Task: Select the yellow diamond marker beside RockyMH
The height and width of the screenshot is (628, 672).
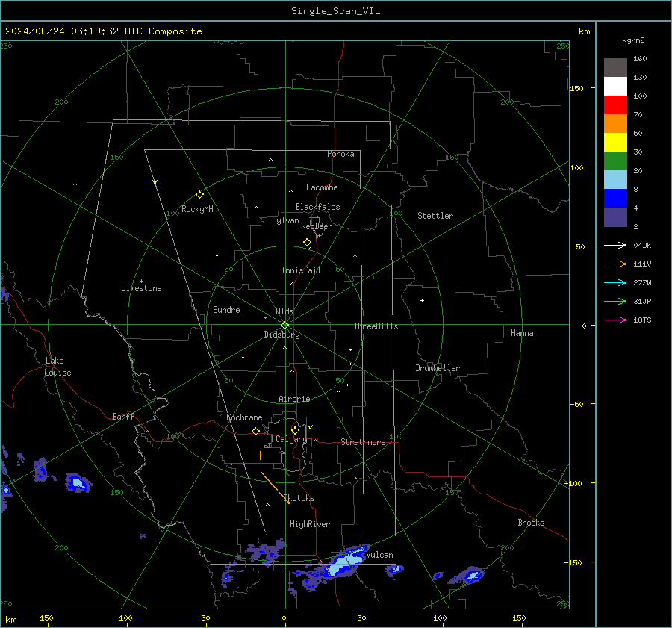Action: 199,195
